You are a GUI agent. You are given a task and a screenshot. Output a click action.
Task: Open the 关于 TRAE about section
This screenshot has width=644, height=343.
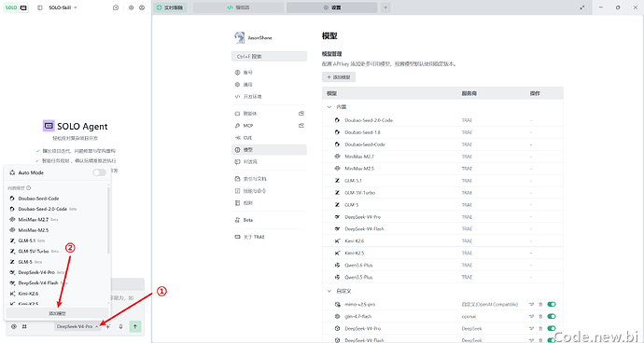pyautogui.click(x=269, y=237)
